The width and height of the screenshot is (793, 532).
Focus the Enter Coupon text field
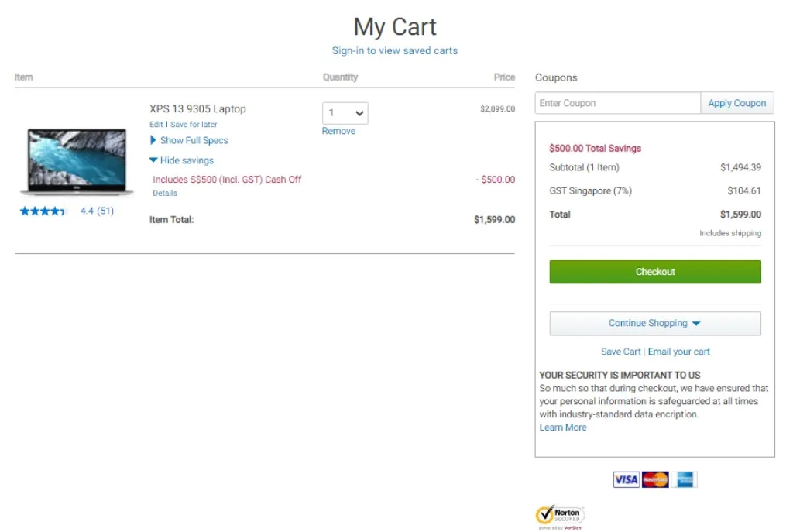[617, 103]
